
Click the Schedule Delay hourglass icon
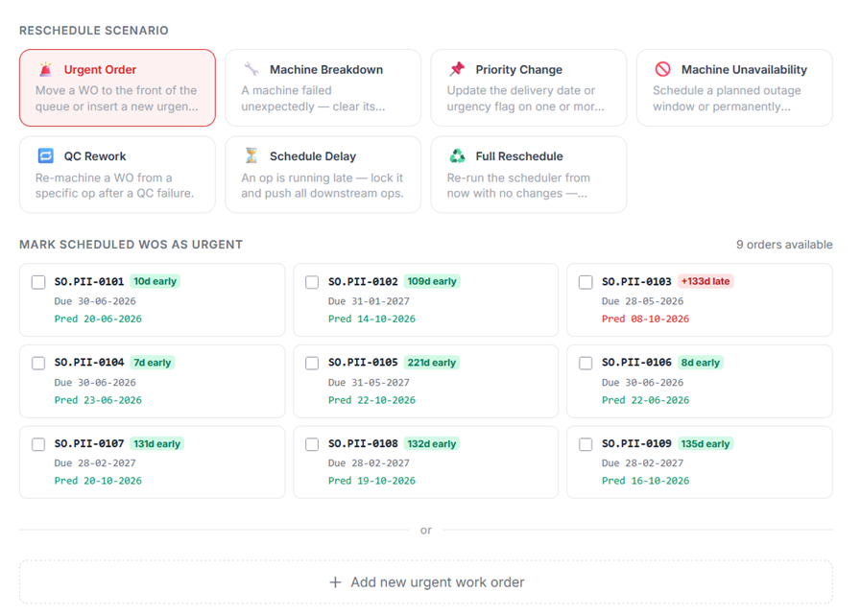click(251, 156)
